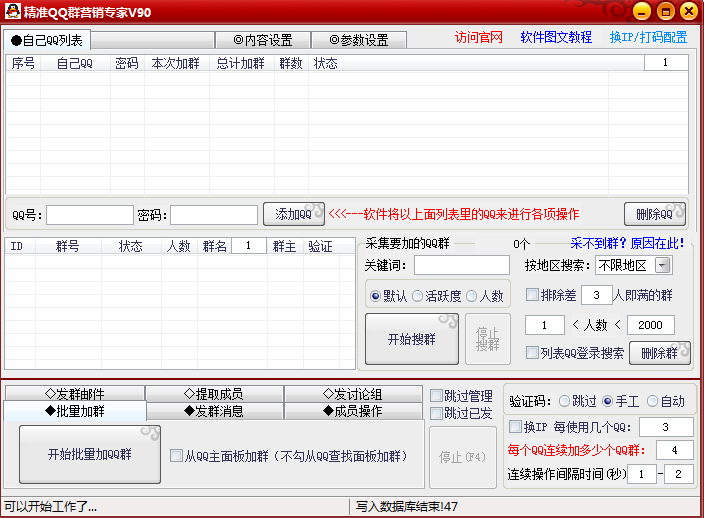Select 验证码 手工 radio option
This screenshot has width=704, height=518.
pyautogui.click(x=607, y=401)
